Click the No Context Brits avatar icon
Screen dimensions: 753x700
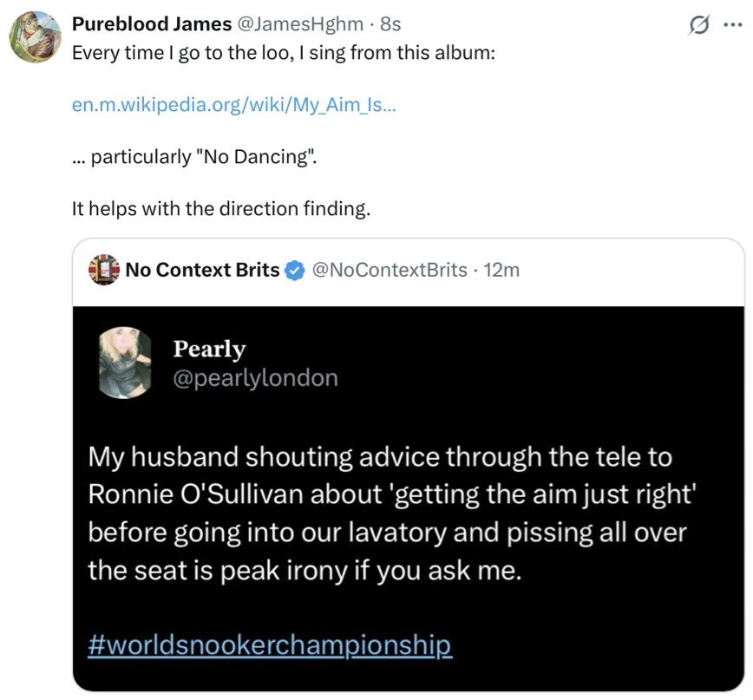click(104, 270)
